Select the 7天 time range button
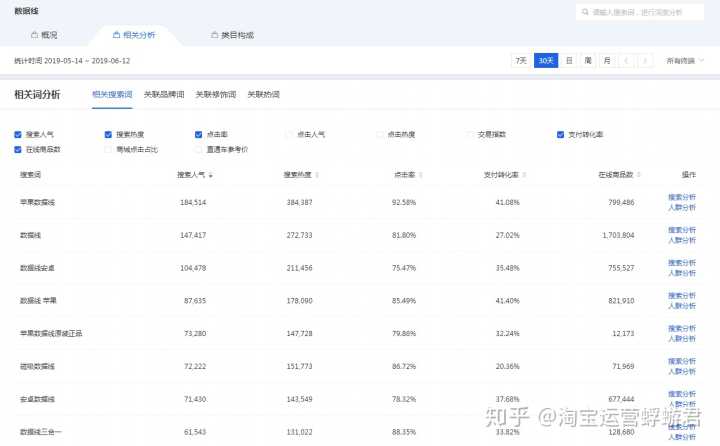Image resolution: width=720 pixels, height=446 pixels. point(520,60)
